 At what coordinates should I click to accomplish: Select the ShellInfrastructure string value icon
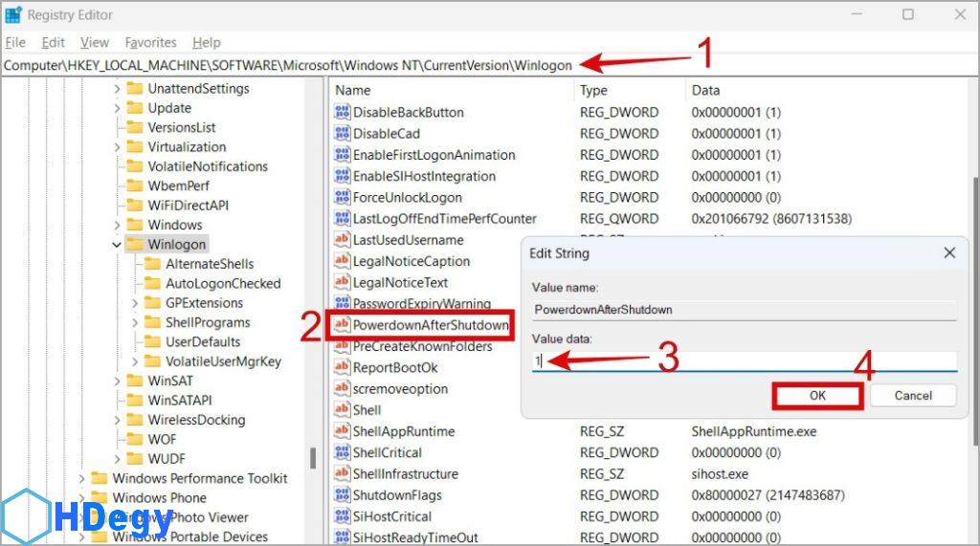click(x=342, y=474)
